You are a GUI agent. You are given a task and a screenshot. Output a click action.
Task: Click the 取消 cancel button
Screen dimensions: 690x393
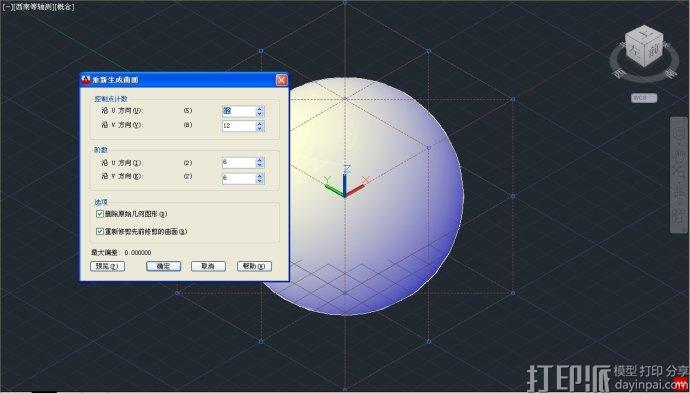point(208,266)
